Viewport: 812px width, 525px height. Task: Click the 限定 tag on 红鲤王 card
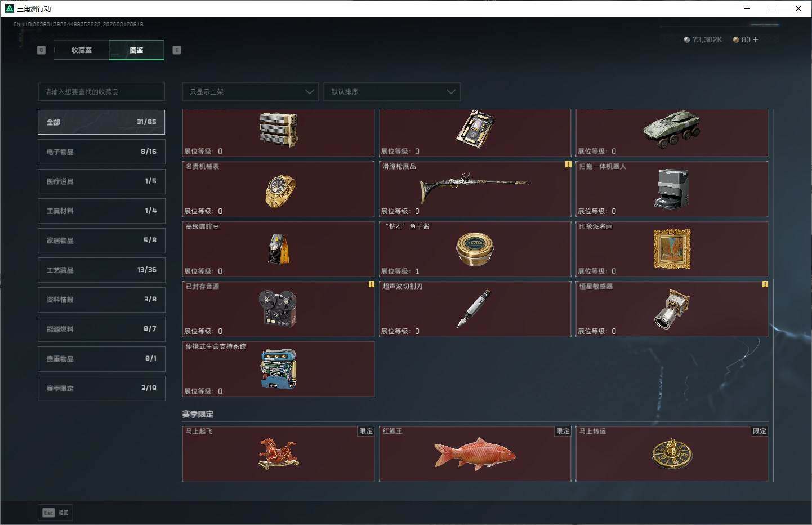click(563, 431)
